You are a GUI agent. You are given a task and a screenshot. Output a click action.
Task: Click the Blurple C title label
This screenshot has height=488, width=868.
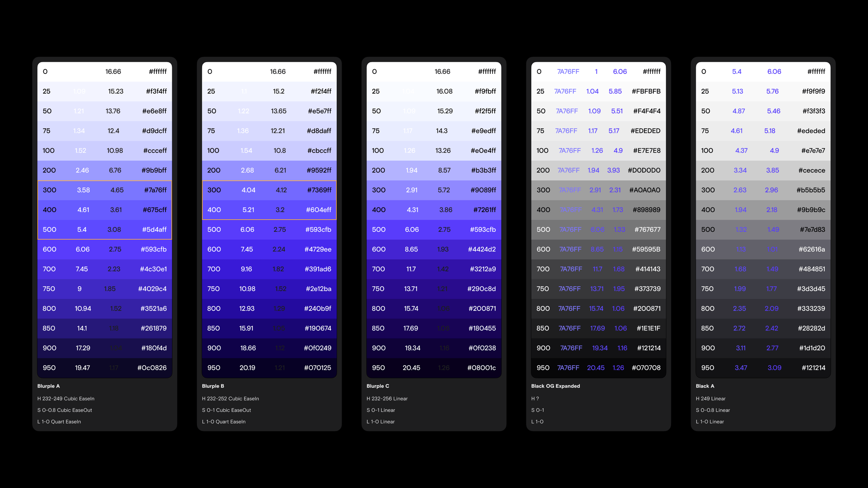[378, 386]
